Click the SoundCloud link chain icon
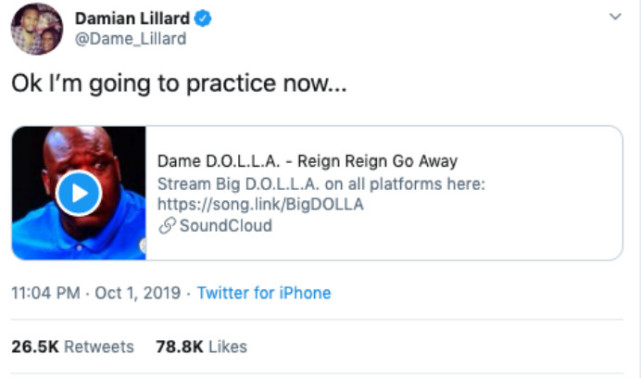The image size is (641, 379). pos(167,226)
